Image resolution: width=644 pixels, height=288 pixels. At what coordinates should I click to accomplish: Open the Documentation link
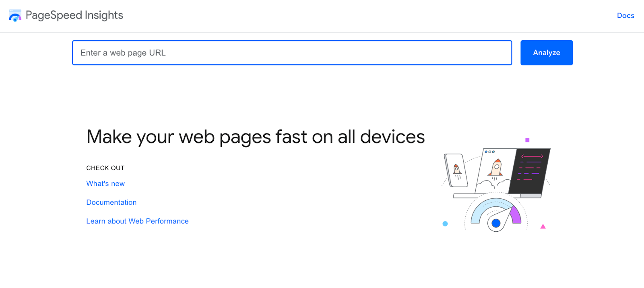111,202
